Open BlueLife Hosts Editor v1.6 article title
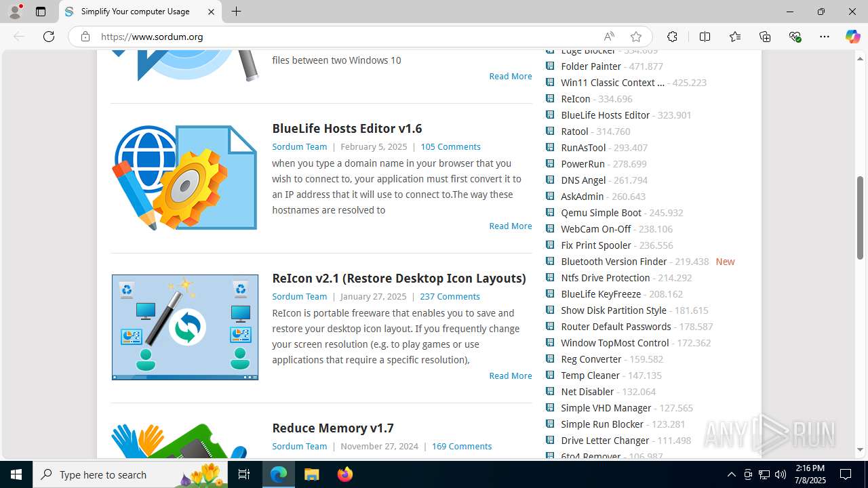 (347, 128)
